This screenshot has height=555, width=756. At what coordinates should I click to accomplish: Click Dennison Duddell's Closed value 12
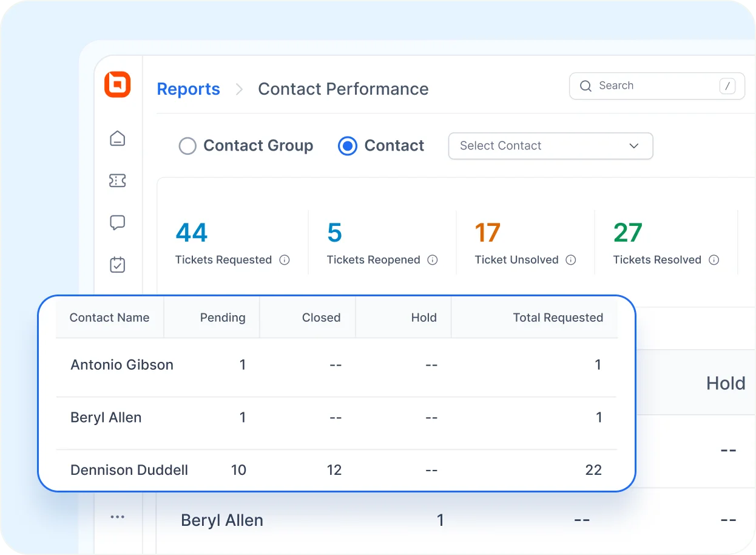[x=334, y=470]
